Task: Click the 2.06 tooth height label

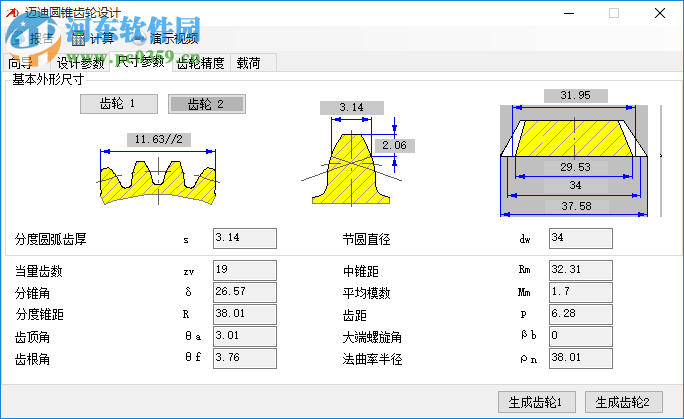Action: [395, 146]
